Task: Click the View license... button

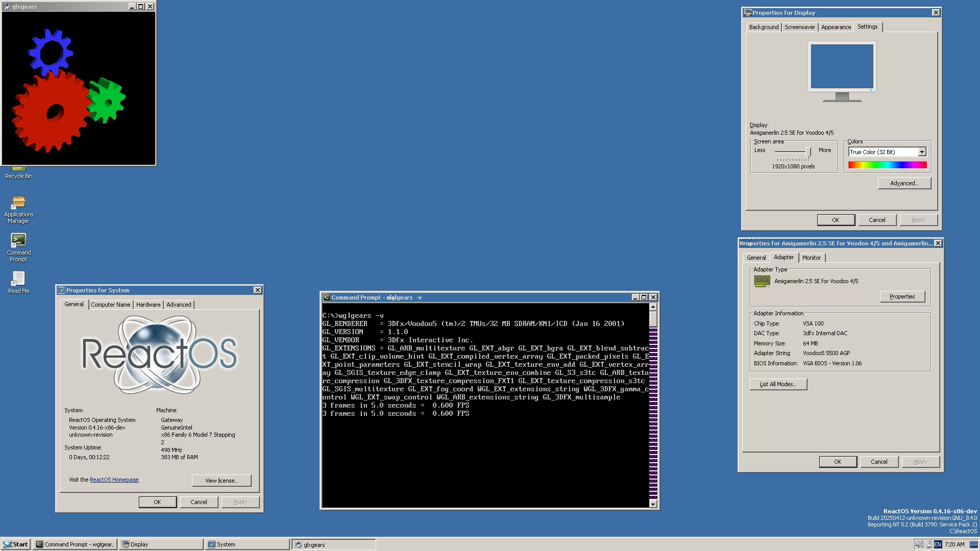Action: point(221,481)
